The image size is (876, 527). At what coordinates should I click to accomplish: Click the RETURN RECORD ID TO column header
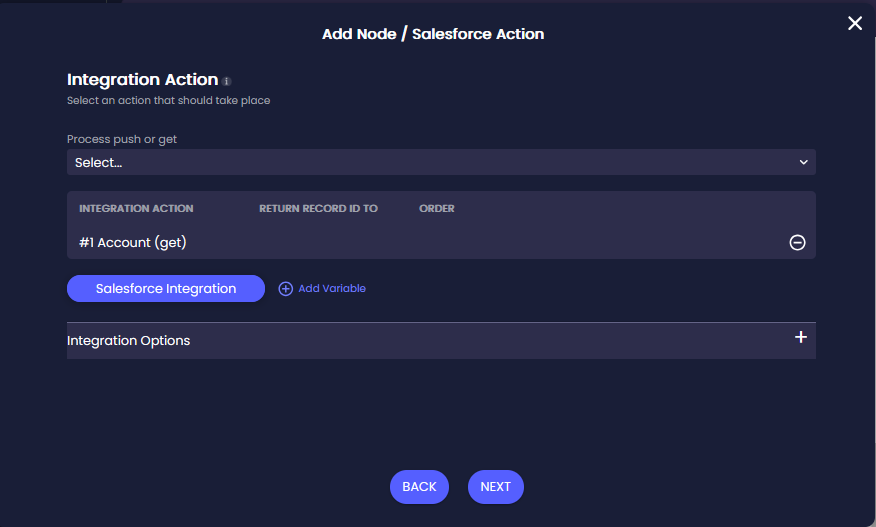click(318, 208)
